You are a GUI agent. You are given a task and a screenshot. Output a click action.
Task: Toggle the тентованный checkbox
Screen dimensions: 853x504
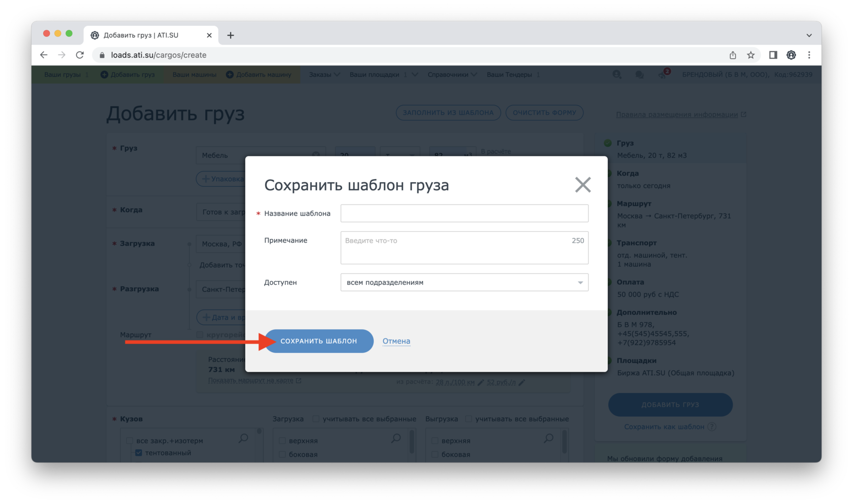tap(139, 453)
